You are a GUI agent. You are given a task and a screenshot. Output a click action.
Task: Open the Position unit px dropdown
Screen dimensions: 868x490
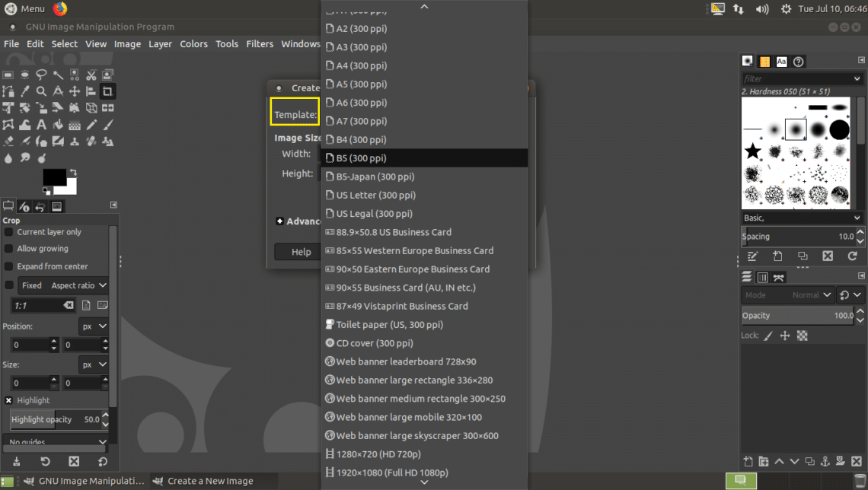94,326
